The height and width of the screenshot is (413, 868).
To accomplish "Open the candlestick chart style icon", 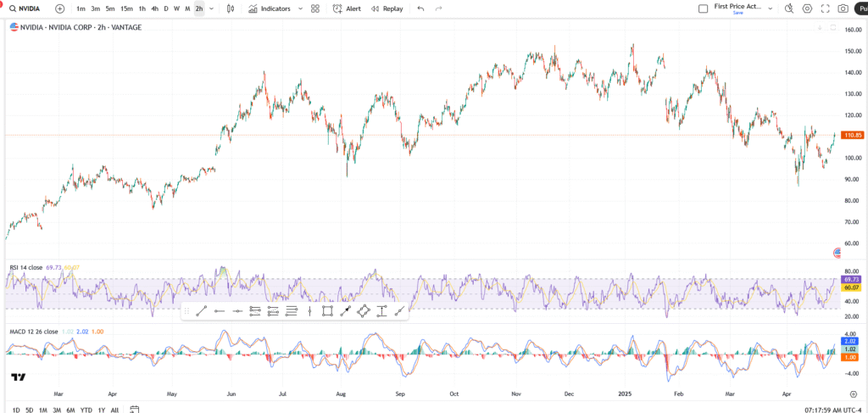I will 231,8.
